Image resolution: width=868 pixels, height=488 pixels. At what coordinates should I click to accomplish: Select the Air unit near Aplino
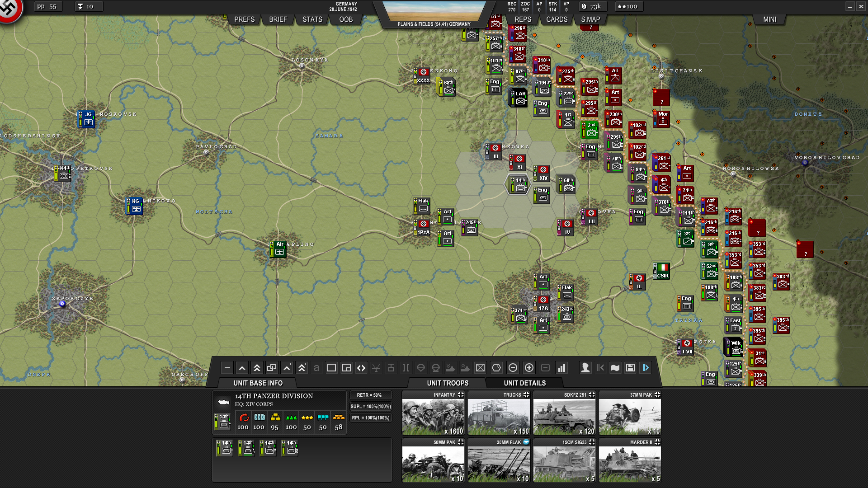[278, 249]
